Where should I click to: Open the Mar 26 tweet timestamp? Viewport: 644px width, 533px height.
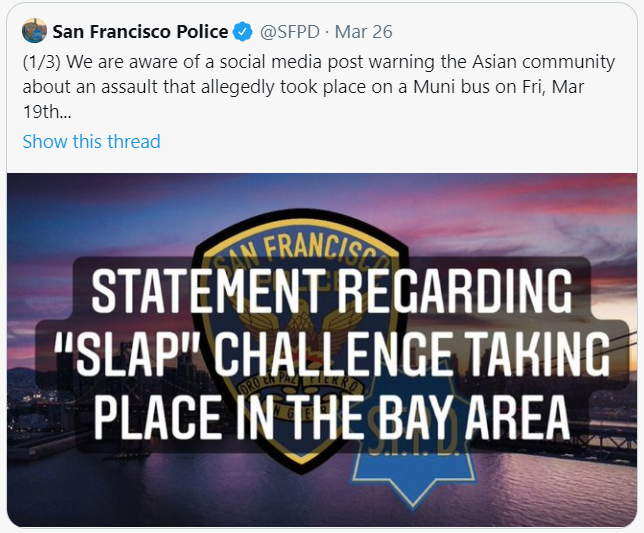[363, 32]
